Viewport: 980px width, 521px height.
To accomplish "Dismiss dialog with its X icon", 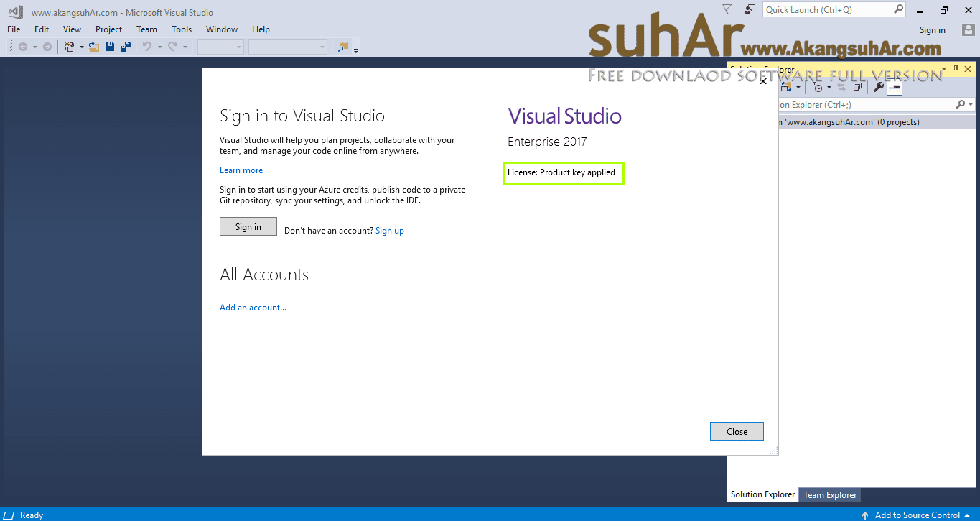I will 763,81.
